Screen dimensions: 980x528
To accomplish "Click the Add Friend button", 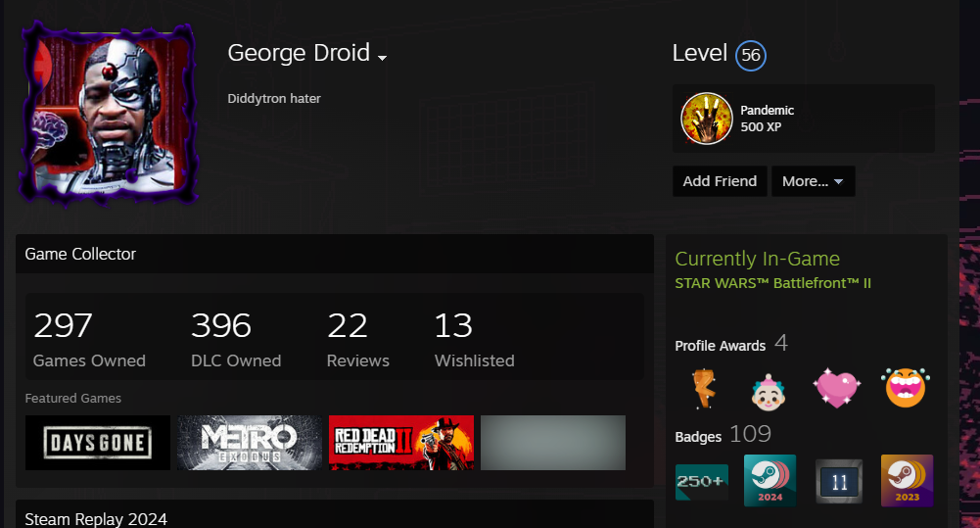I will 720,181.
